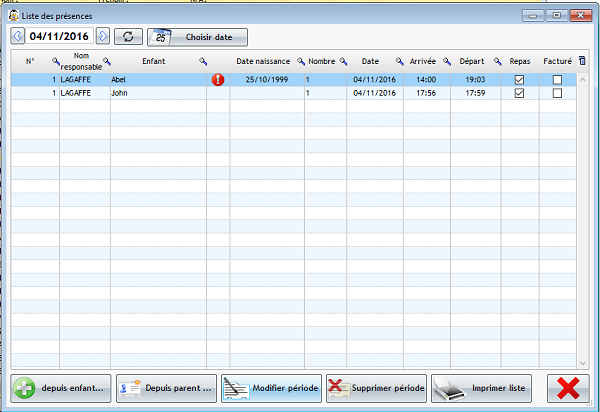The height and width of the screenshot is (412, 600).
Task: Go to the previous day arrow
Action: pyautogui.click(x=17, y=37)
